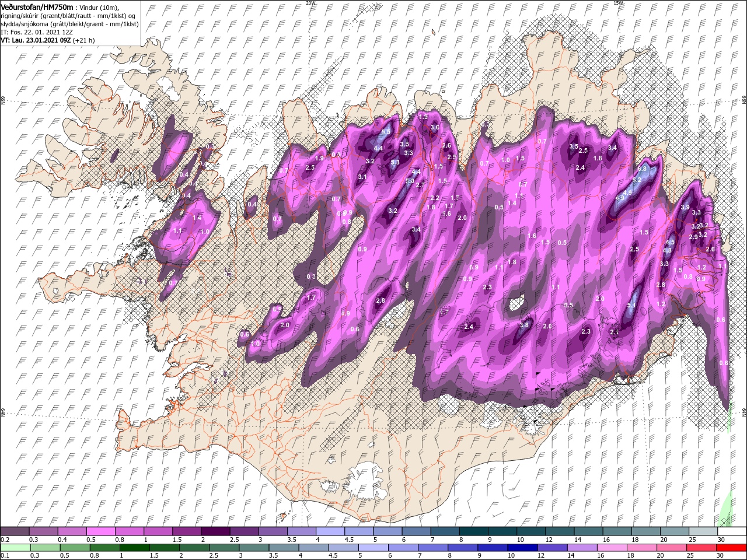The image size is (747, 560).
Task: Click the '(+21 h)' forecast offset text
Action: point(84,40)
